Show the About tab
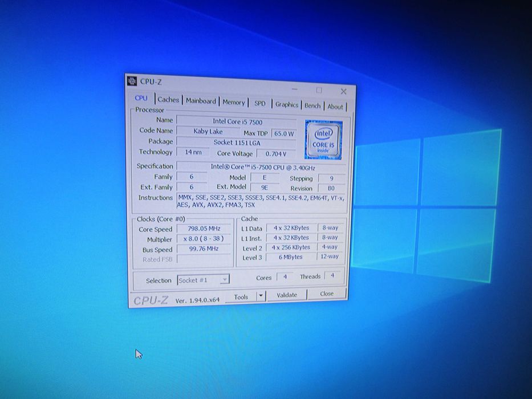The image size is (532, 399). [x=335, y=107]
